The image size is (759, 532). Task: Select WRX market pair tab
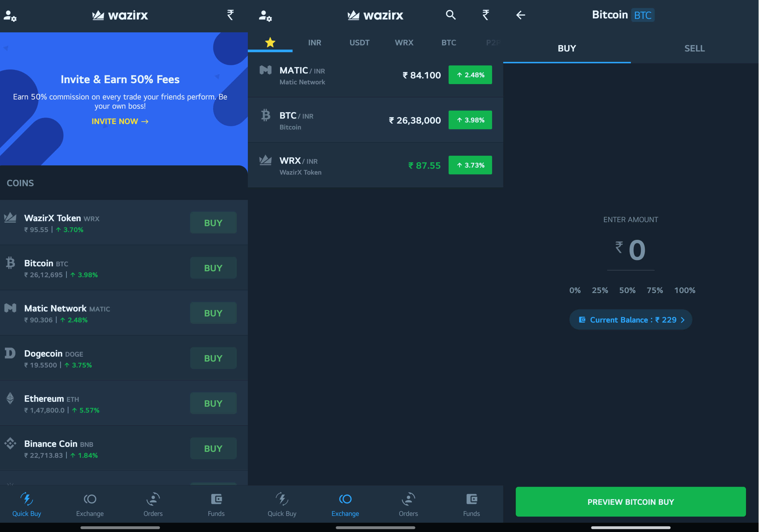point(404,42)
